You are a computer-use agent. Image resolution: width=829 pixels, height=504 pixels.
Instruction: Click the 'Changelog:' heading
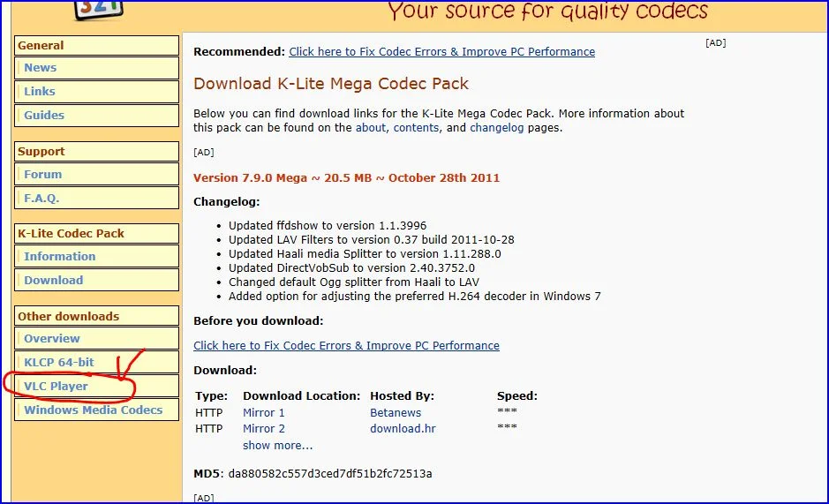226,201
